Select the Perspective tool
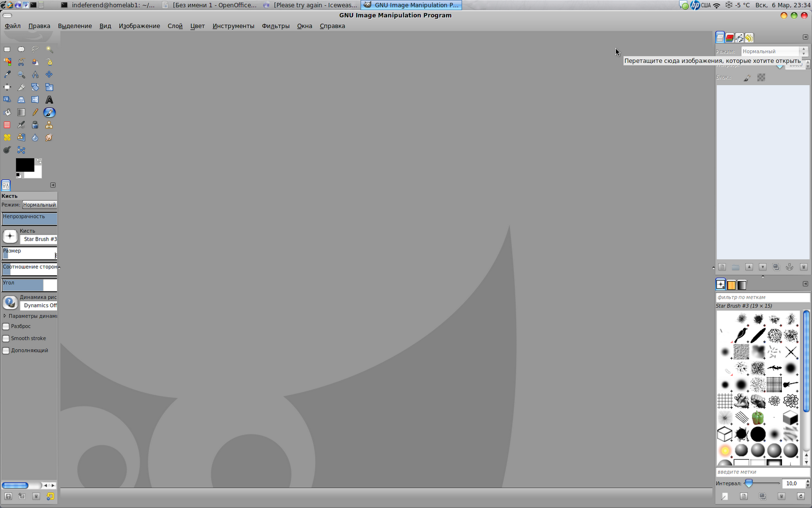 pyautogui.click(x=21, y=100)
